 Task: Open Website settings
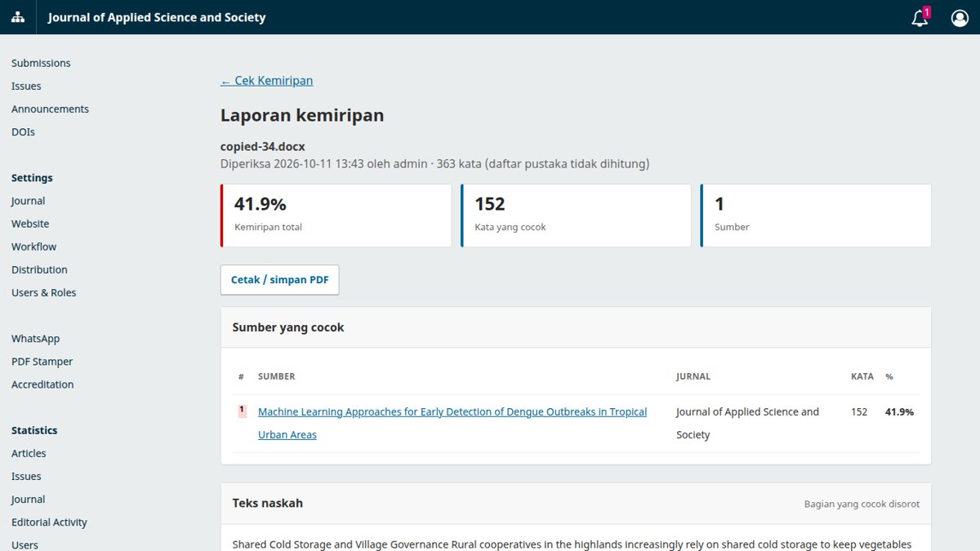[x=30, y=224]
